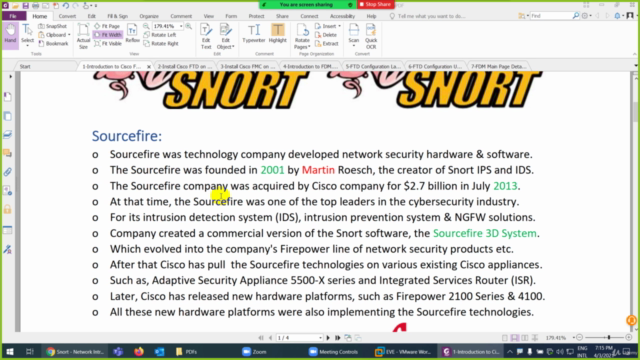Image resolution: width=640 pixels, height=360 pixels.
Task: Open the Comment ribbon tab
Action: tap(181, 16)
